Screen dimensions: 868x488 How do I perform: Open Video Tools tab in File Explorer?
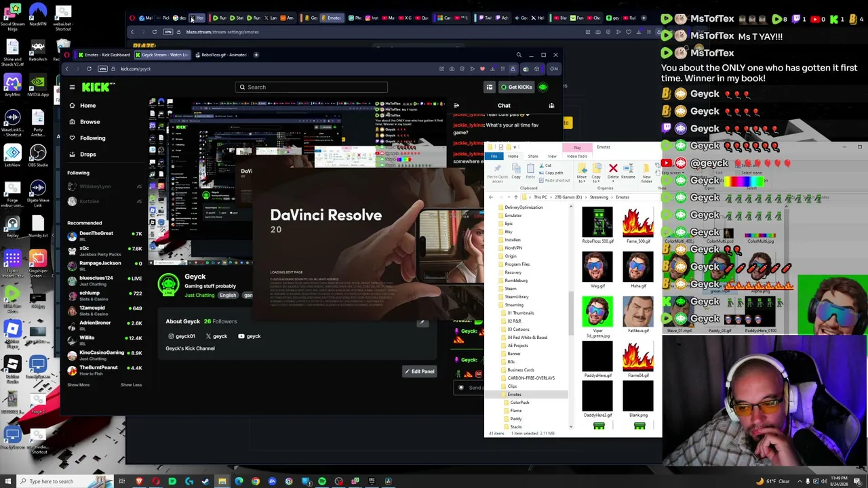coord(577,157)
